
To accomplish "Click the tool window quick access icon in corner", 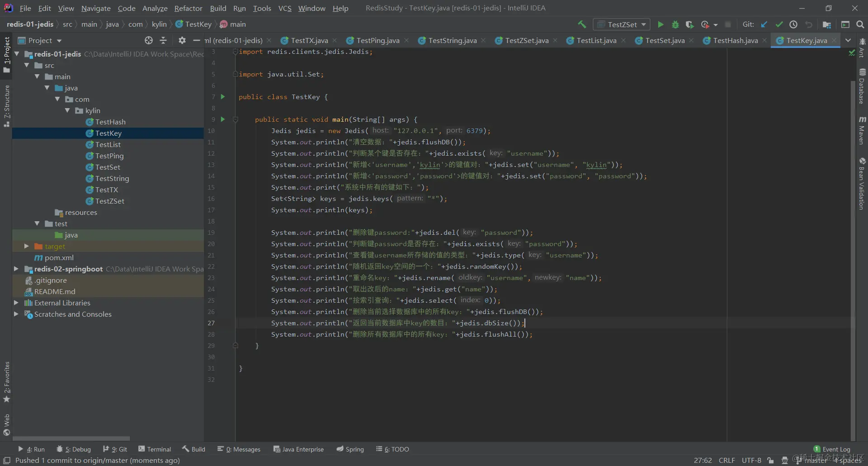I will (7, 461).
